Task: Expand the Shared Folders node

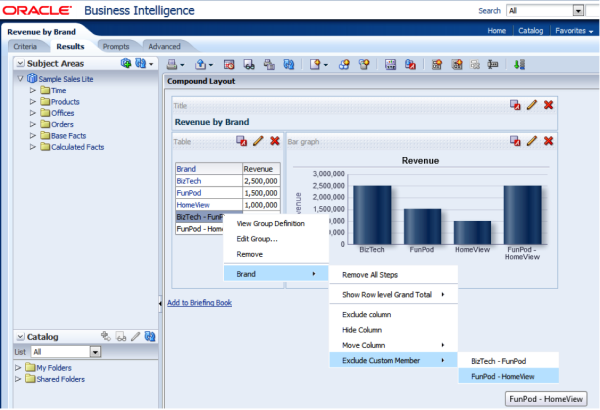Action: point(19,379)
